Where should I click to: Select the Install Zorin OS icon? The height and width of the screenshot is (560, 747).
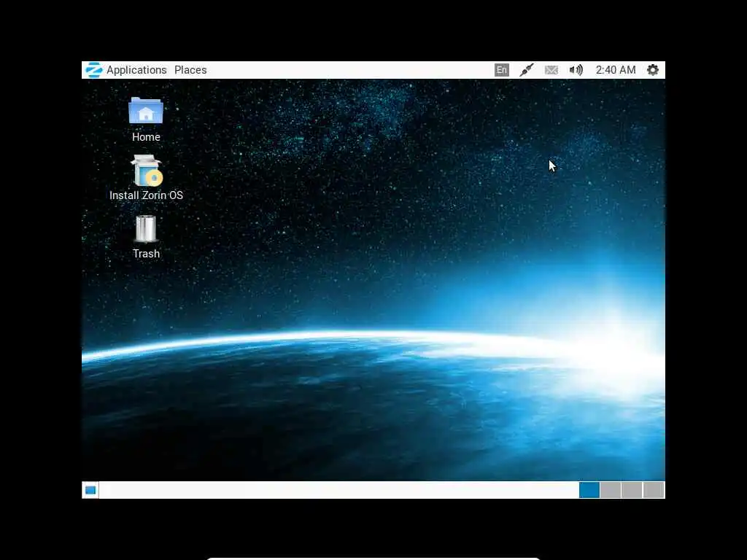[146, 178]
